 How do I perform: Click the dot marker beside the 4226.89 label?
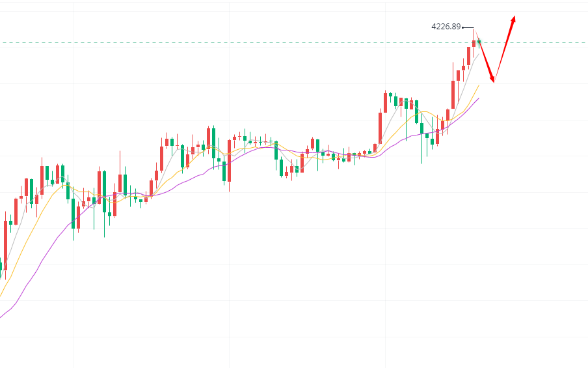[x=462, y=27]
